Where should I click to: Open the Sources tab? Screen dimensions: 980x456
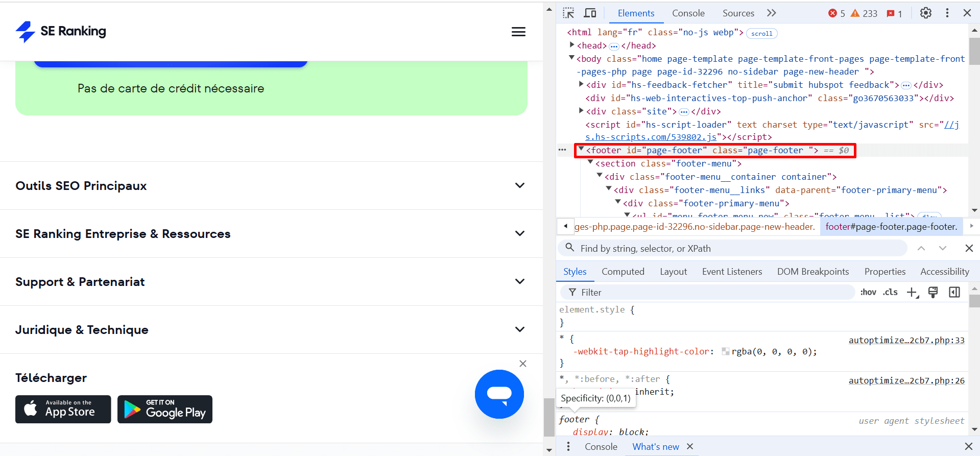point(738,13)
